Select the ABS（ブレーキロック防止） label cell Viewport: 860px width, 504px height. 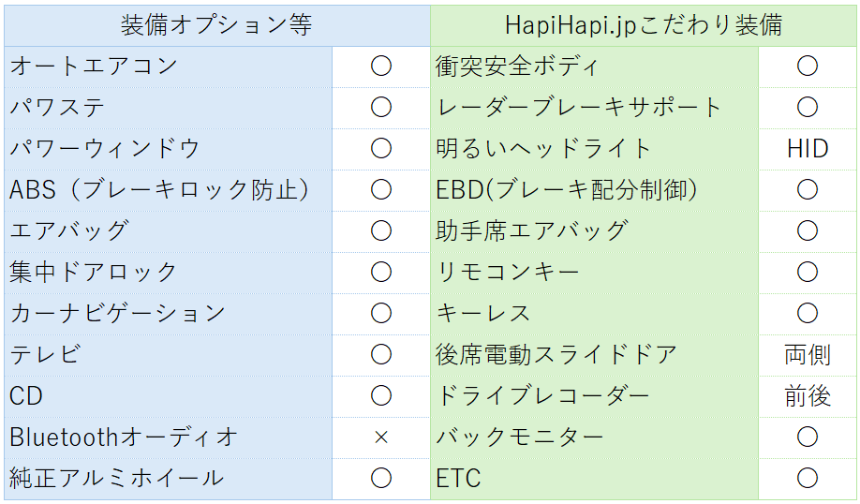point(169,190)
